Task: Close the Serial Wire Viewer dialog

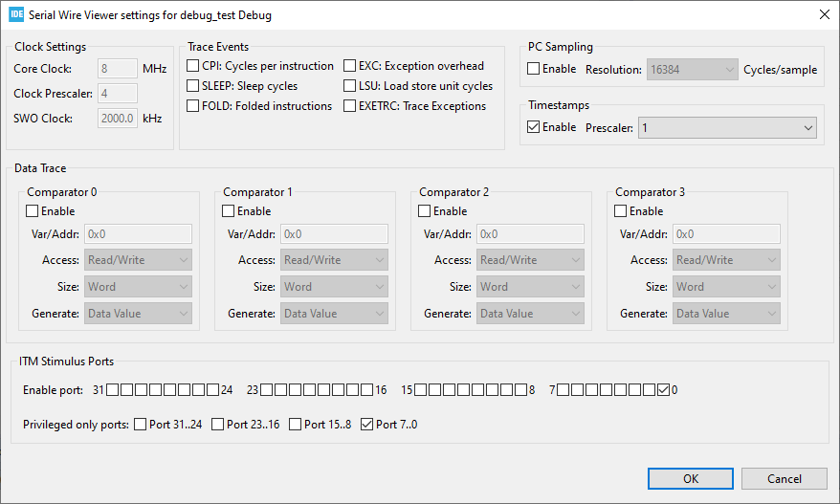Action: [825, 14]
